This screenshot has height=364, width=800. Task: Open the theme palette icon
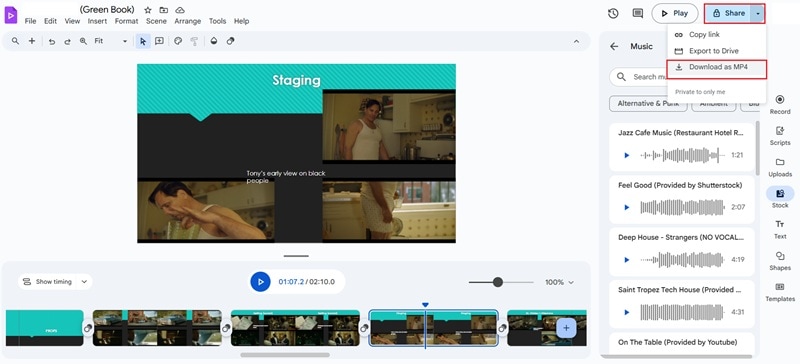coord(178,41)
